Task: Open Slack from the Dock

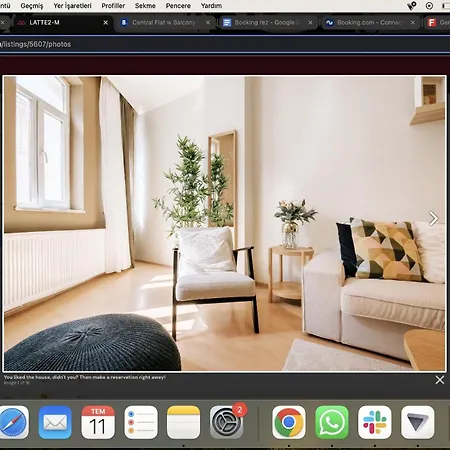Action: tap(375, 422)
